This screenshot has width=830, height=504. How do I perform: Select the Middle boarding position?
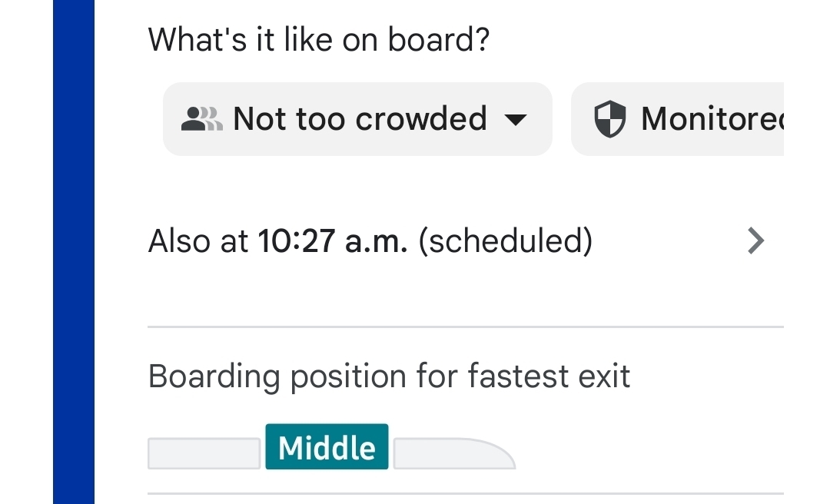click(327, 447)
